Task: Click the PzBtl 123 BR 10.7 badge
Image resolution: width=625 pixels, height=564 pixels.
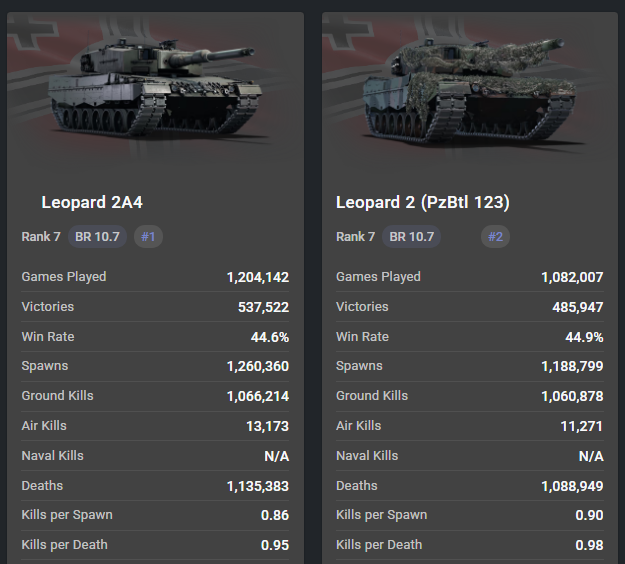Action: 412,237
